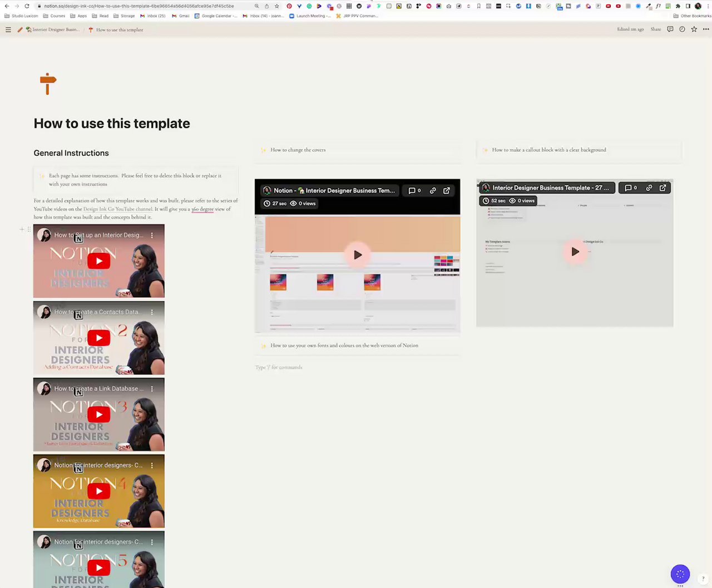Click the purple assistant bubble icon

click(680, 574)
